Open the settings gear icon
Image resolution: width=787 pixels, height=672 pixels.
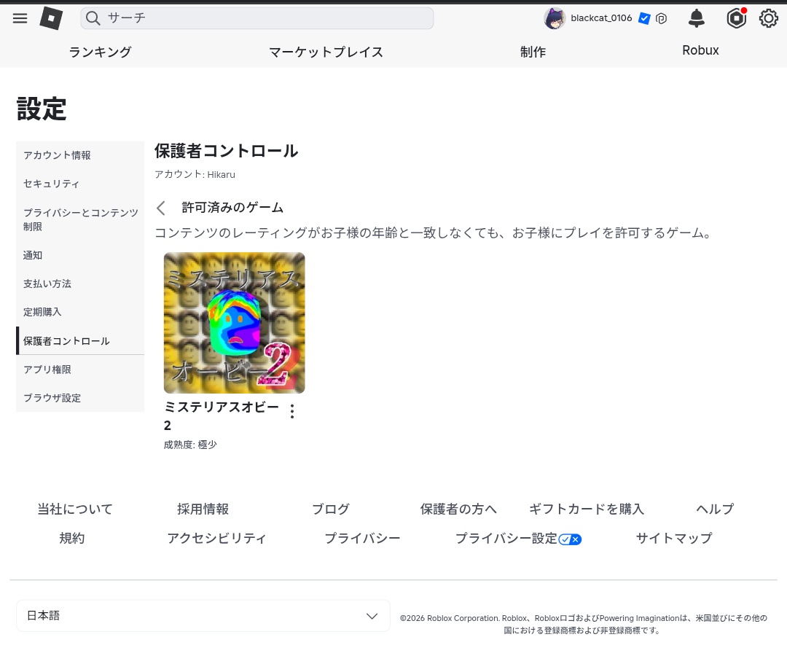point(769,18)
